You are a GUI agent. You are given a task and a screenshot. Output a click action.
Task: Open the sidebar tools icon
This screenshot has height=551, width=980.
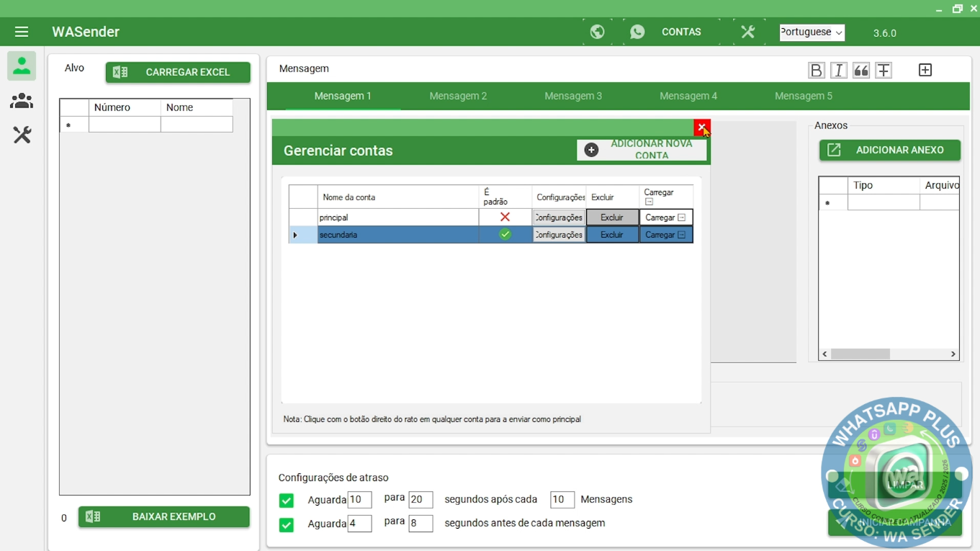click(22, 135)
